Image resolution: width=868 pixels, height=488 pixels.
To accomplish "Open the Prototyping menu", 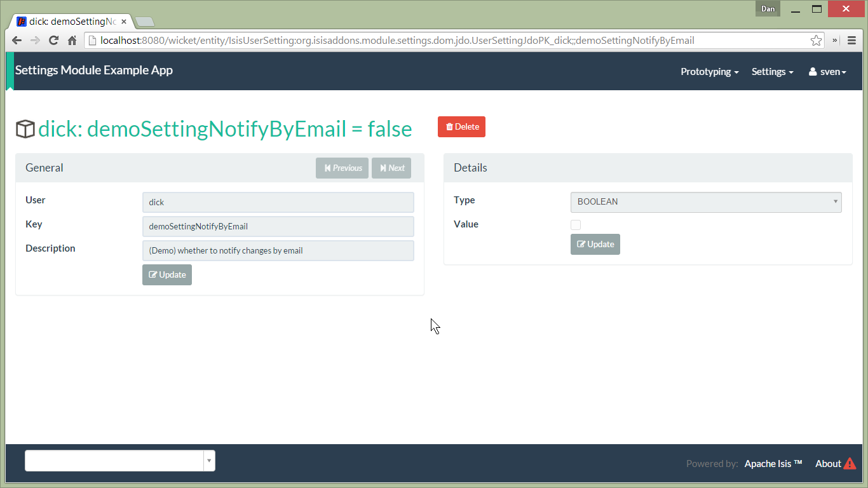I will [x=710, y=72].
